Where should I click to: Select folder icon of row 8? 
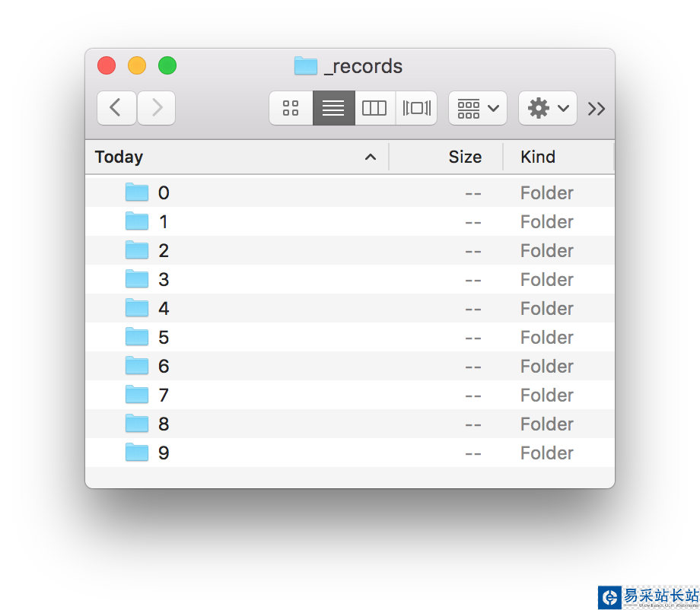coord(137,424)
